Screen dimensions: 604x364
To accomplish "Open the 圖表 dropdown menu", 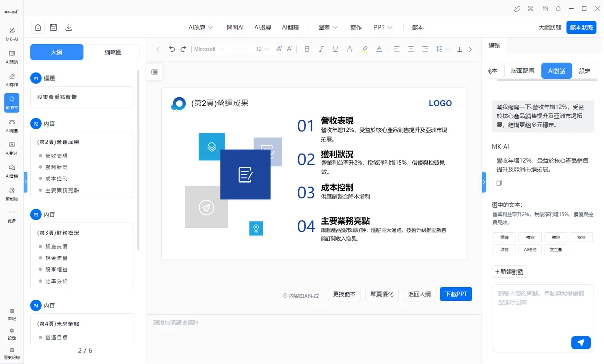I will pyautogui.click(x=328, y=28).
